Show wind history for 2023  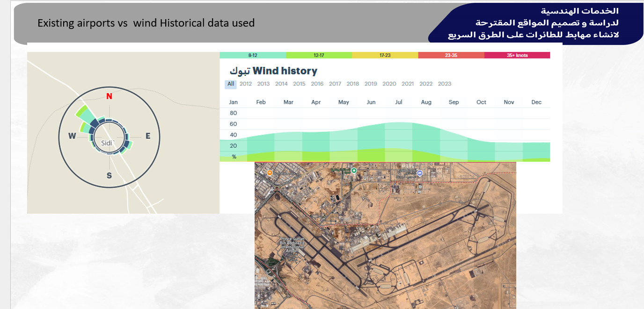click(x=445, y=84)
